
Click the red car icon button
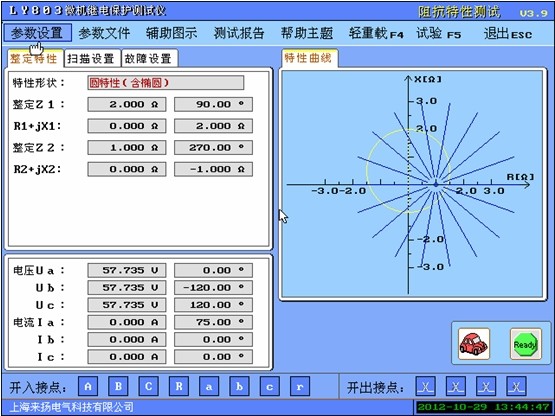(x=474, y=344)
